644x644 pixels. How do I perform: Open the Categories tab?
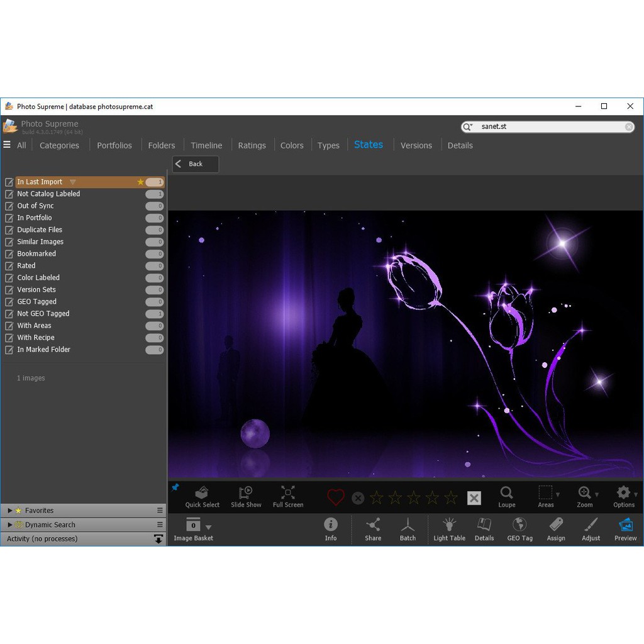[59, 145]
